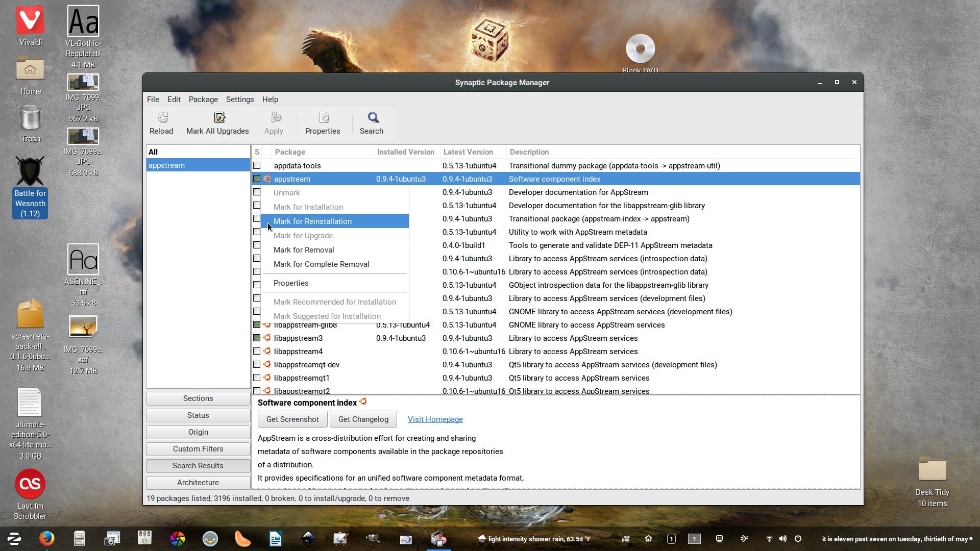Open the Help menu

[x=270, y=99]
